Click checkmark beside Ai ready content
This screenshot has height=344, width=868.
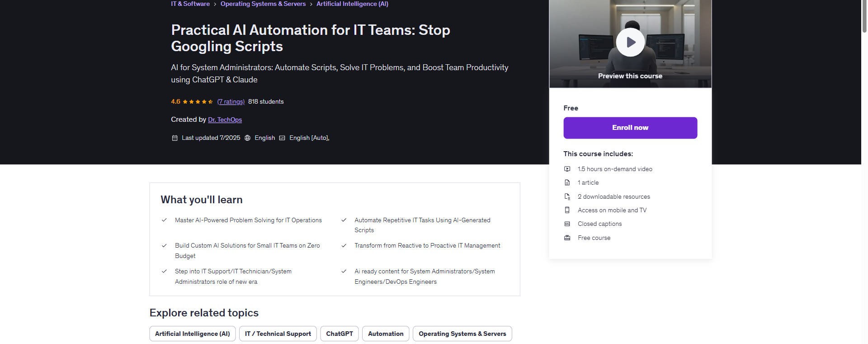(x=344, y=271)
